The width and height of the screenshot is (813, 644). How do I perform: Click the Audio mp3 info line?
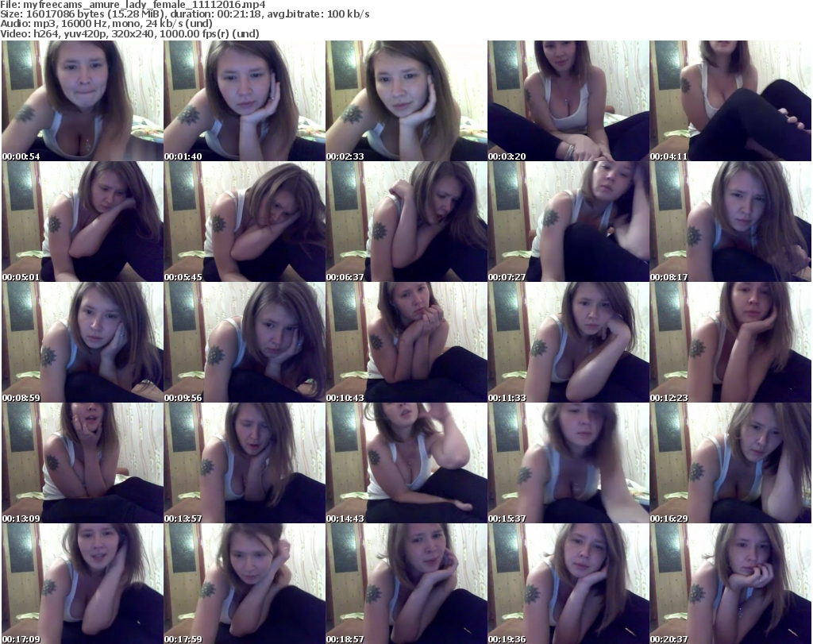106,24
